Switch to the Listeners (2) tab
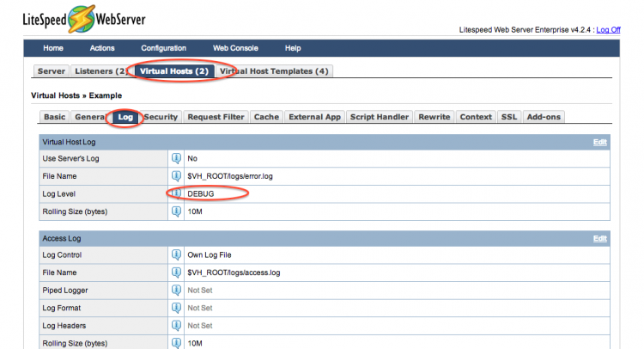Viewport: 644px width, 349px height. coord(100,71)
